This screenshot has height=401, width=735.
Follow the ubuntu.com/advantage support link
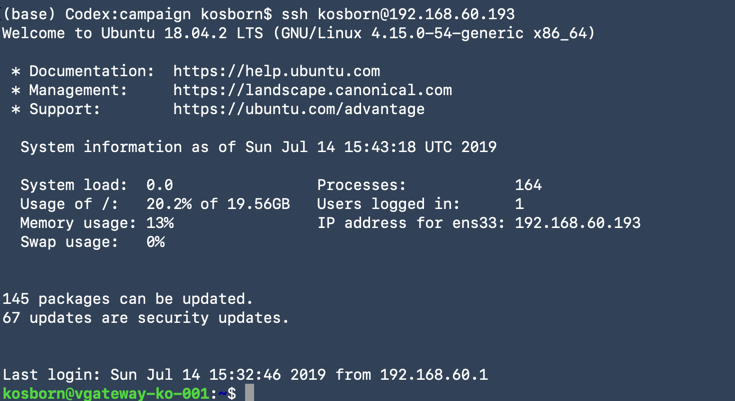(x=298, y=109)
